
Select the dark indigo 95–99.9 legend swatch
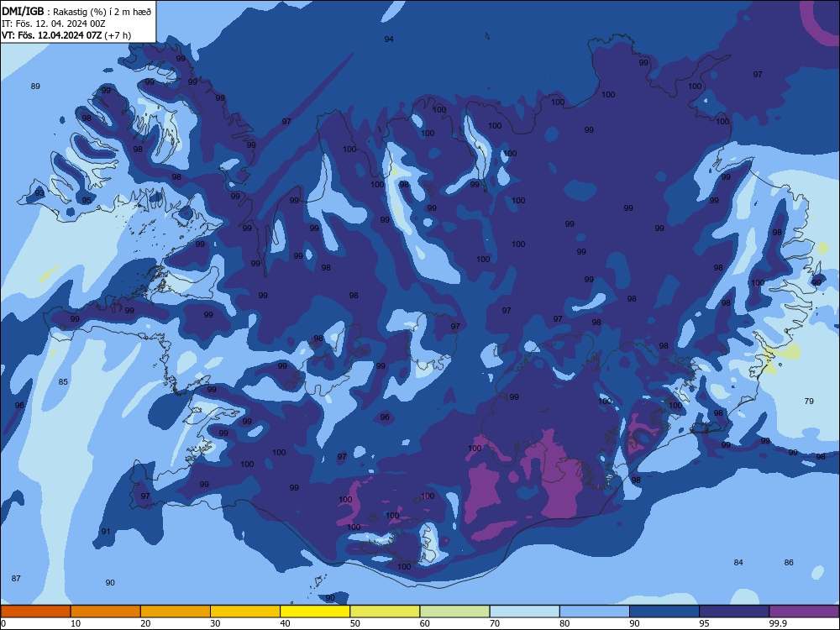pos(734,612)
